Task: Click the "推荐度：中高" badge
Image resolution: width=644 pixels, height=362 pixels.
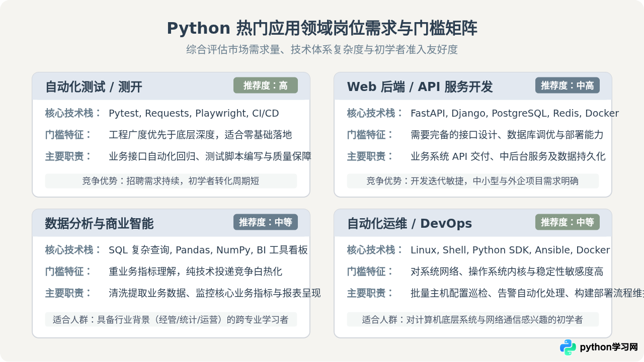Action: 568,85
